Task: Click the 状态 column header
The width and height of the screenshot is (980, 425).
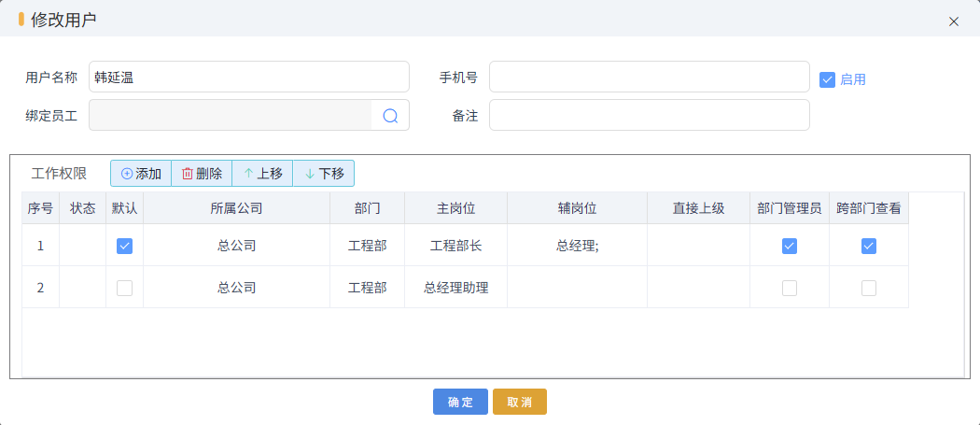Action: tap(82, 208)
